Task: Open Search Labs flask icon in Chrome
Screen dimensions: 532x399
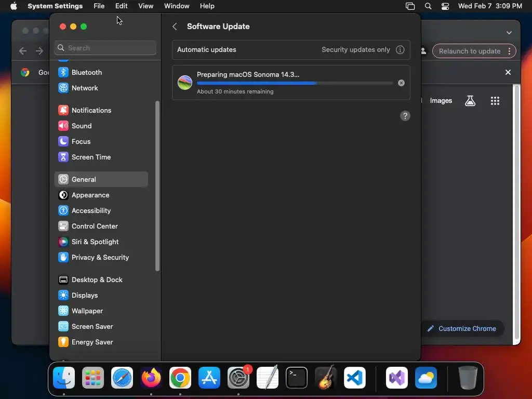Action: tap(470, 101)
